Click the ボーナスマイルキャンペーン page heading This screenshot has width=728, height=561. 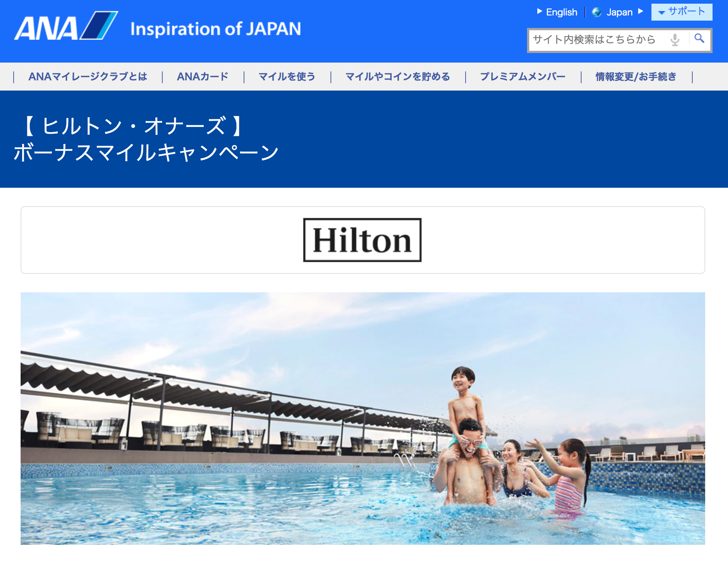(x=146, y=153)
